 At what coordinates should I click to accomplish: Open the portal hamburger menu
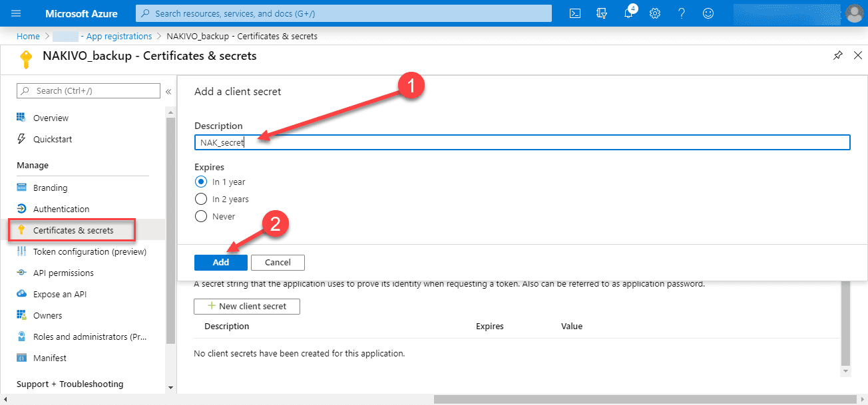coord(17,13)
